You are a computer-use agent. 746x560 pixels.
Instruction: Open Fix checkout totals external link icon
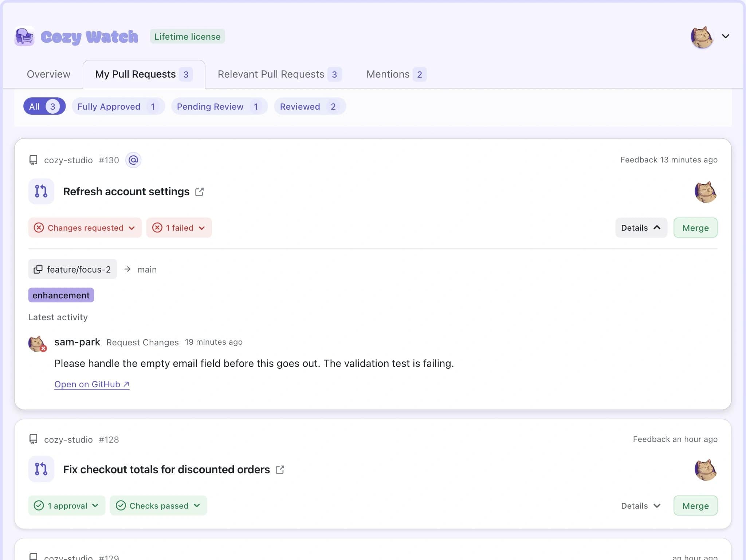pyautogui.click(x=280, y=470)
